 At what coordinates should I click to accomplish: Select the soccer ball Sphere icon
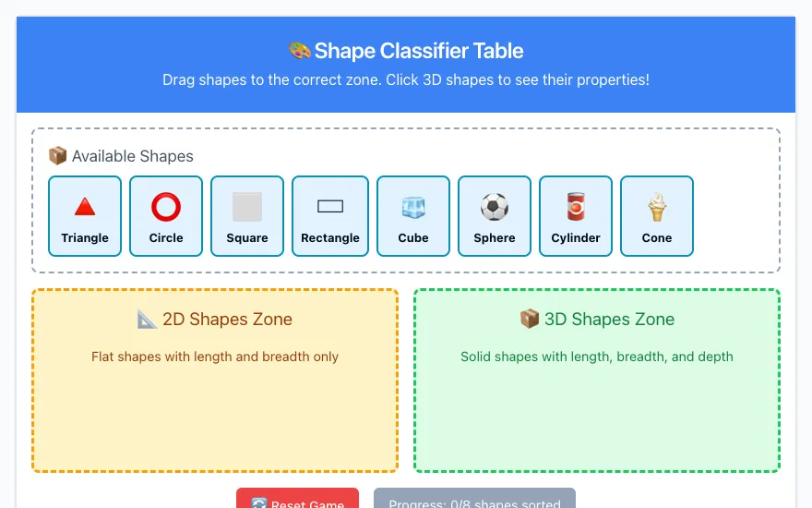coord(495,207)
